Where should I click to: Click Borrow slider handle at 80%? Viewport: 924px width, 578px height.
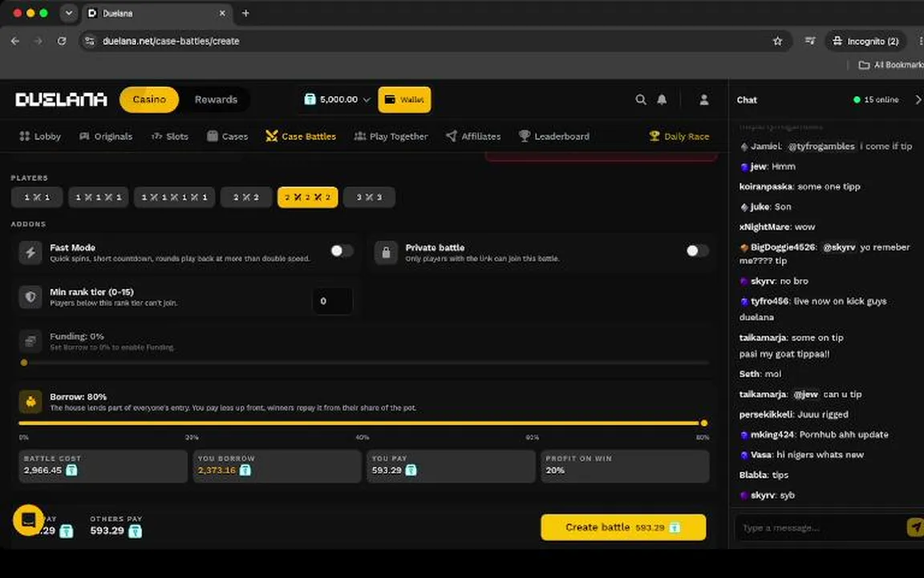coord(703,423)
